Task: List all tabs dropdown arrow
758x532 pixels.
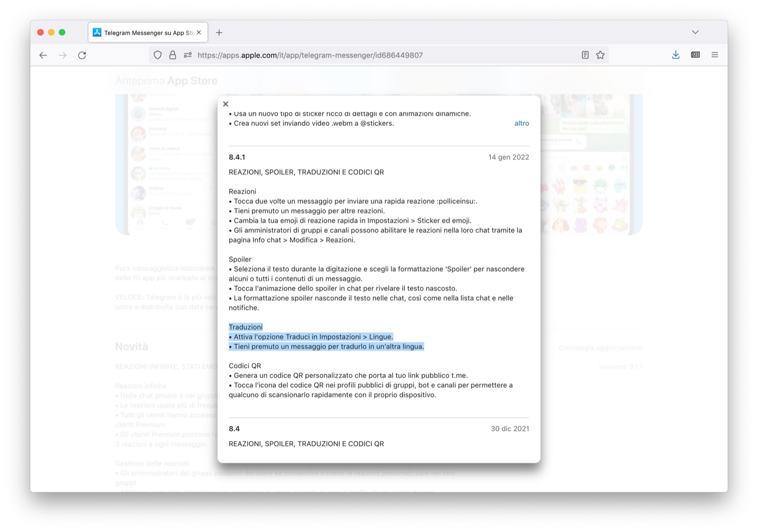Action: pyautogui.click(x=695, y=32)
